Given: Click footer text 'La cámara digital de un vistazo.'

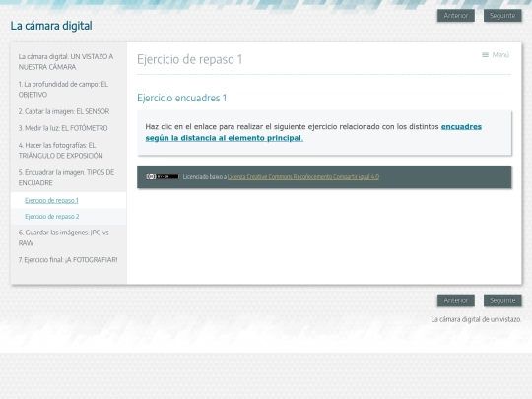Looking at the screenshot, I should pos(476,319).
